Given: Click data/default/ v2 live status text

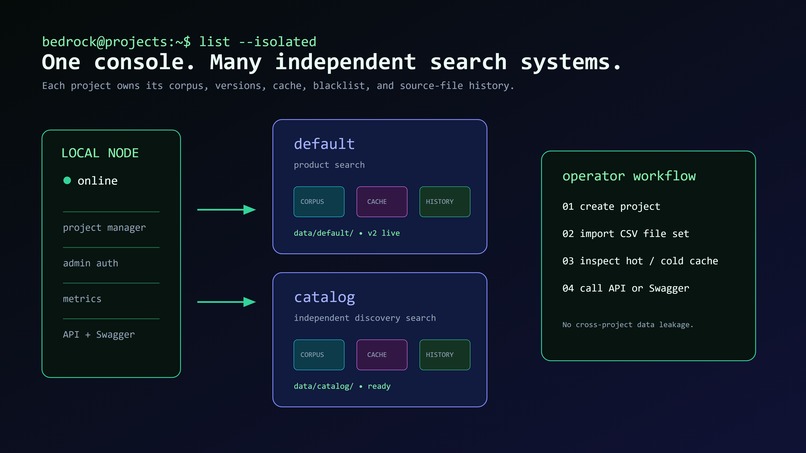Looking at the screenshot, I should coord(346,233).
